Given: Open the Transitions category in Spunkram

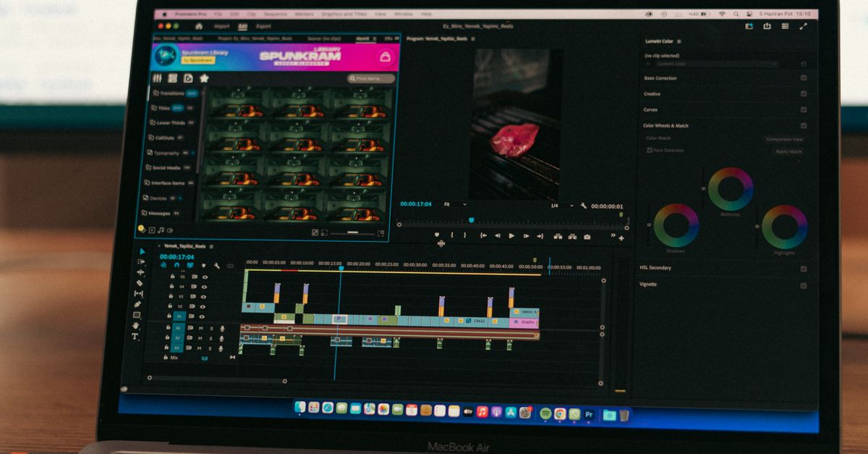Looking at the screenshot, I should [x=172, y=93].
